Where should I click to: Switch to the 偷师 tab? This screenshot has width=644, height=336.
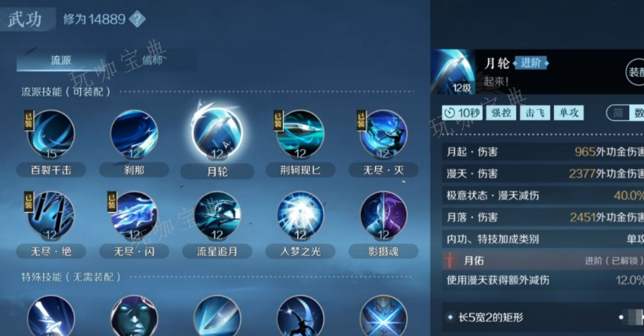(x=152, y=61)
